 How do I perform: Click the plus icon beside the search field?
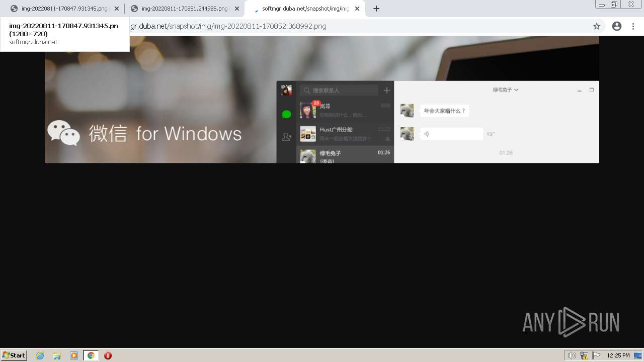pos(386,90)
